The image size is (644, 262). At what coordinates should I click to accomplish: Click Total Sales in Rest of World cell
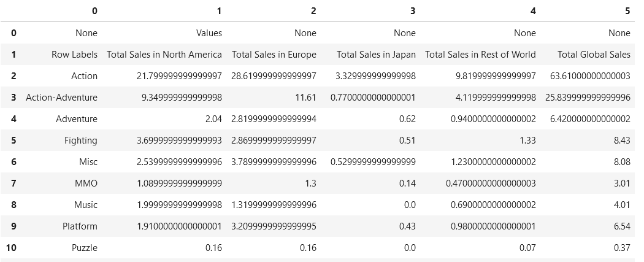(x=480, y=55)
